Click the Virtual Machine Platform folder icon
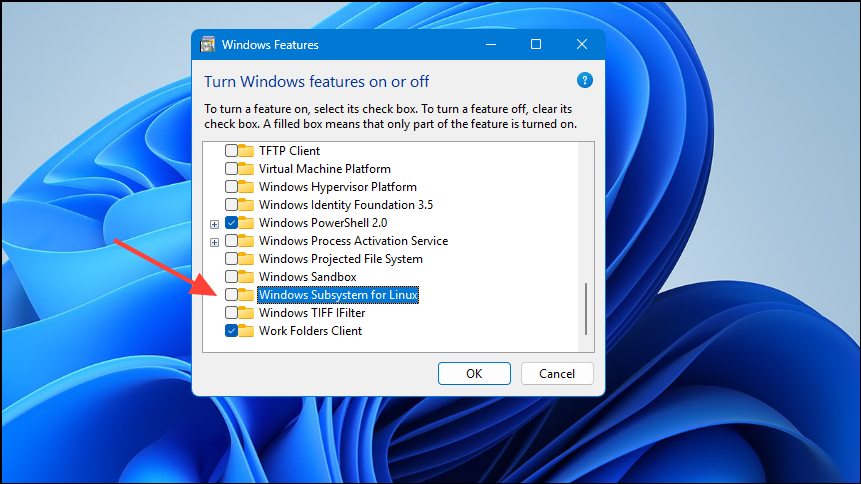Image resolution: width=861 pixels, height=484 pixels. click(x=246, y=169)
